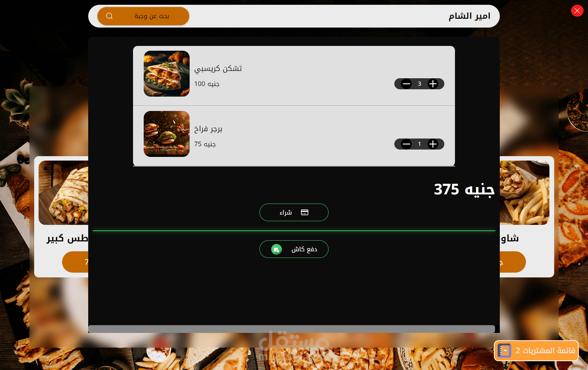Click the green cash icon beside دفع كاش

coord(276,249)
